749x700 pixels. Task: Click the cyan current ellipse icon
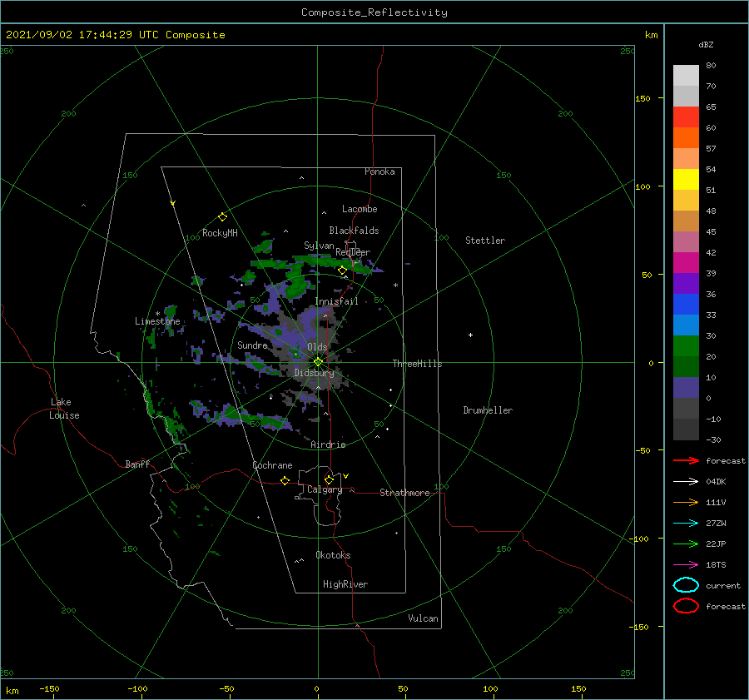[686, 585]
